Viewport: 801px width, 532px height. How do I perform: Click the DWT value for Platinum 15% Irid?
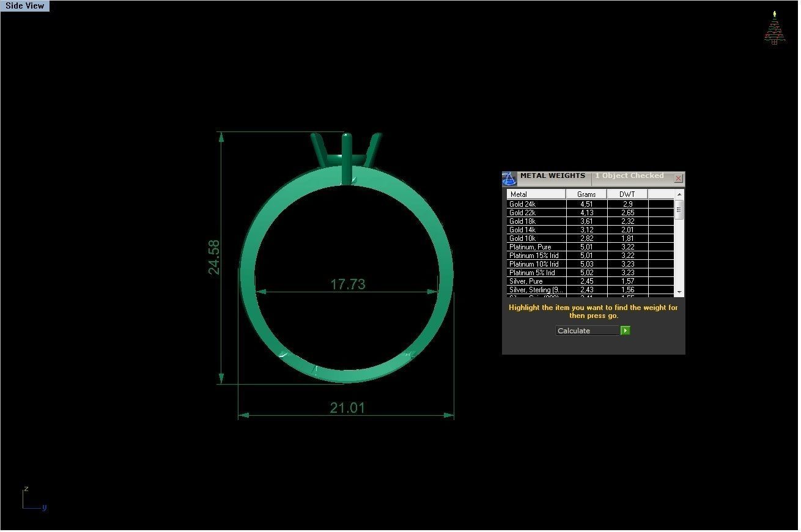[627, 256]
